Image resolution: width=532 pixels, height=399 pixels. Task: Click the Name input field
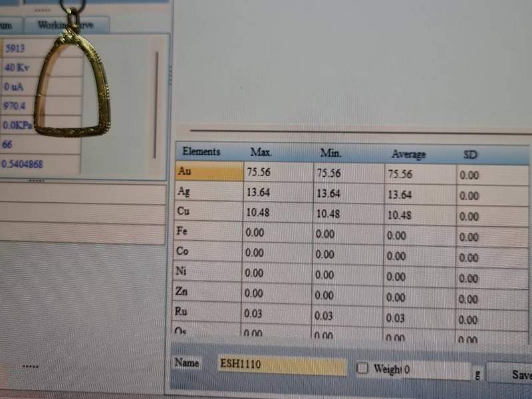[282, 366]
